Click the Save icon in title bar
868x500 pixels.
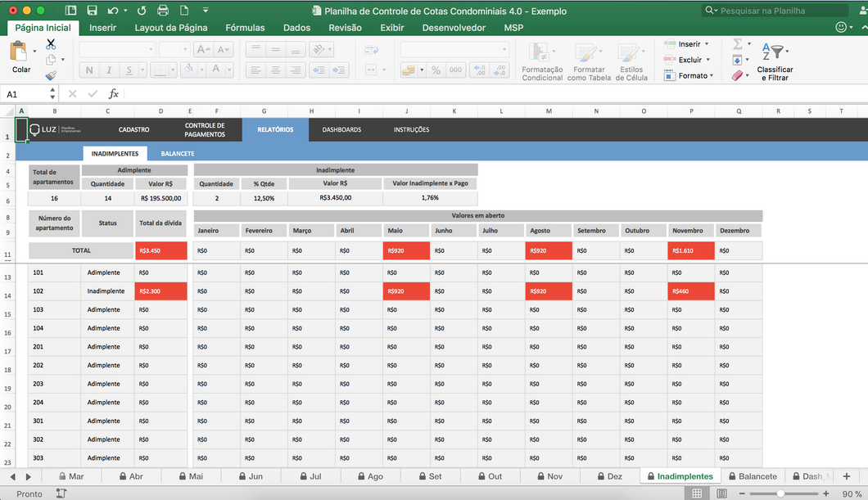point(92,11)
